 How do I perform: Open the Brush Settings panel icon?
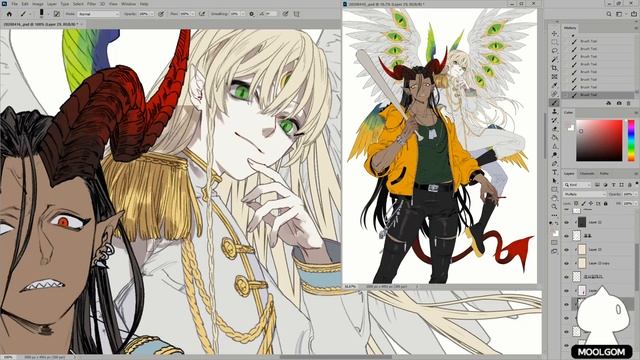pos(57,13)
